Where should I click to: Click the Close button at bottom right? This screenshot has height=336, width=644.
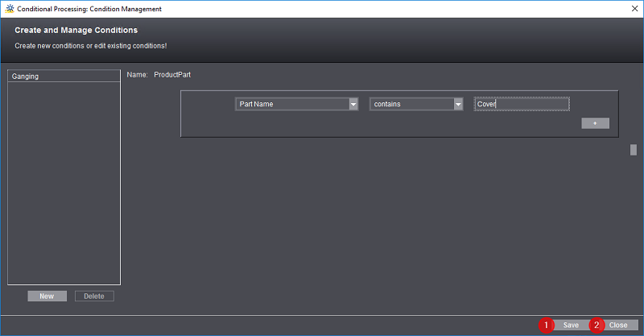618,325
